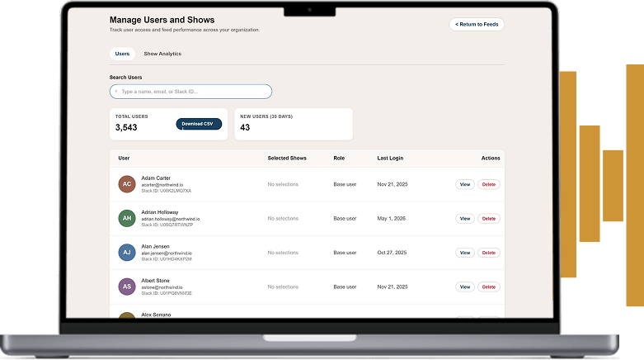Click the Selected Shows column header
The width and height of the screenshot is (644, 360).
point(287,158)
